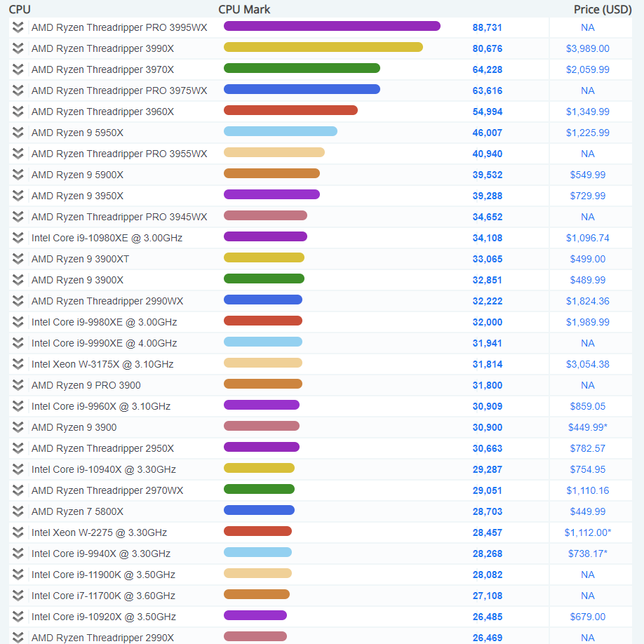Click the price $1,112.00*
This screenshot has width=644, height=644.
[x=588, y=532]
